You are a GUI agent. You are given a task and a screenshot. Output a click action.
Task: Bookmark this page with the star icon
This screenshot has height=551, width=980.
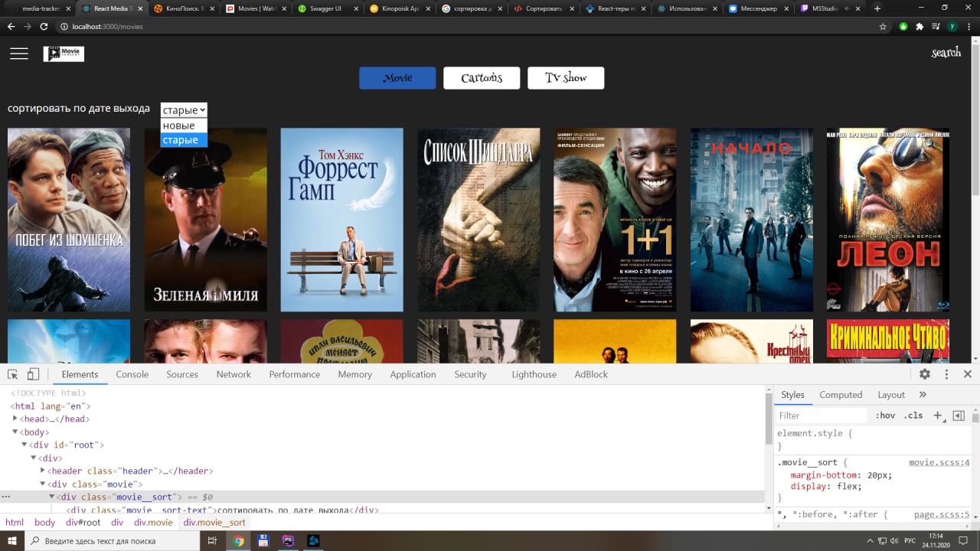pos(883,26)
